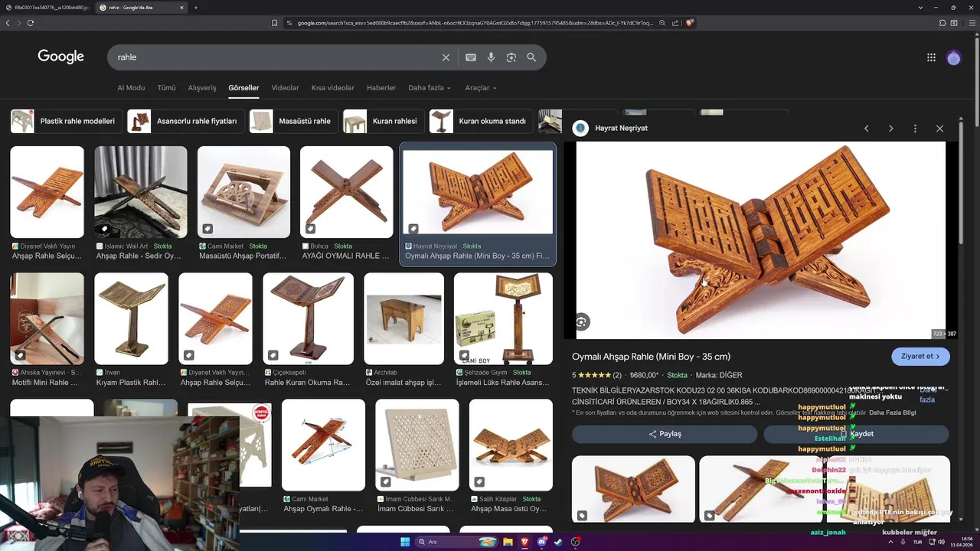Open Steam from the taskbar
Screen dimensions: 980x551
(x=558, y=542)
